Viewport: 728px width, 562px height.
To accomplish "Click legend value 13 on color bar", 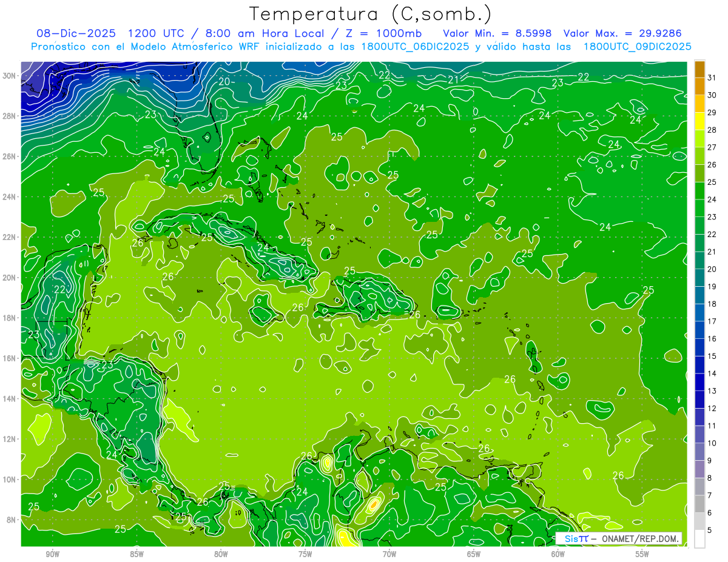I will click(x=712, y=391).
